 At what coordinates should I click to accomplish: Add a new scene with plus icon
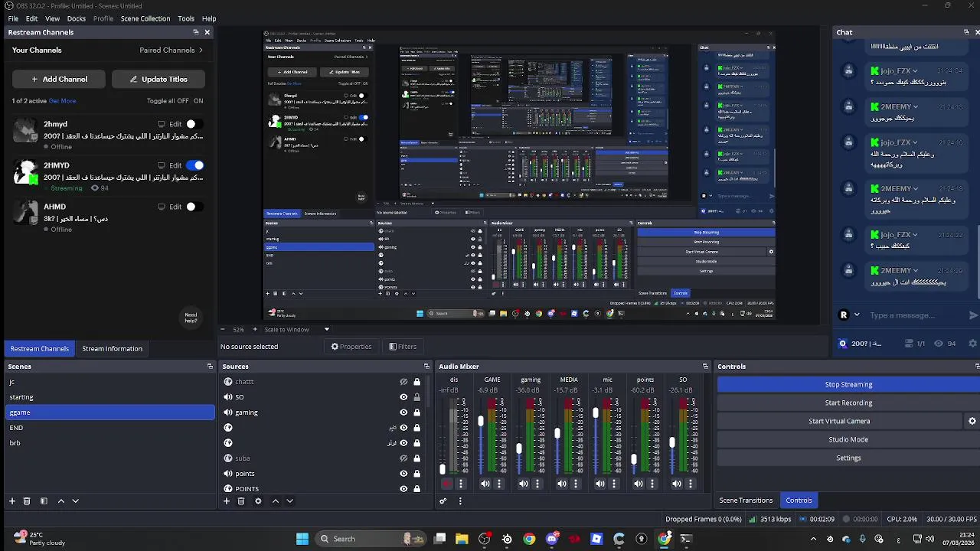coord(12,501)
